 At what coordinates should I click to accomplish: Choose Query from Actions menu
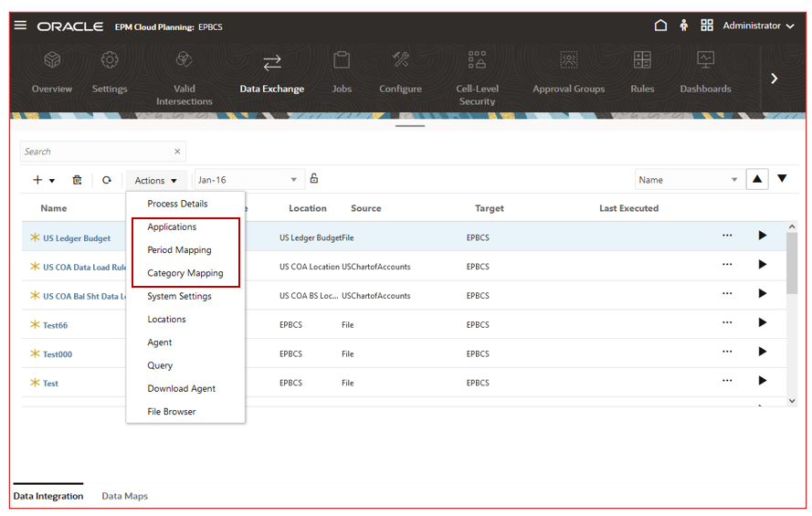coord(160,365)
